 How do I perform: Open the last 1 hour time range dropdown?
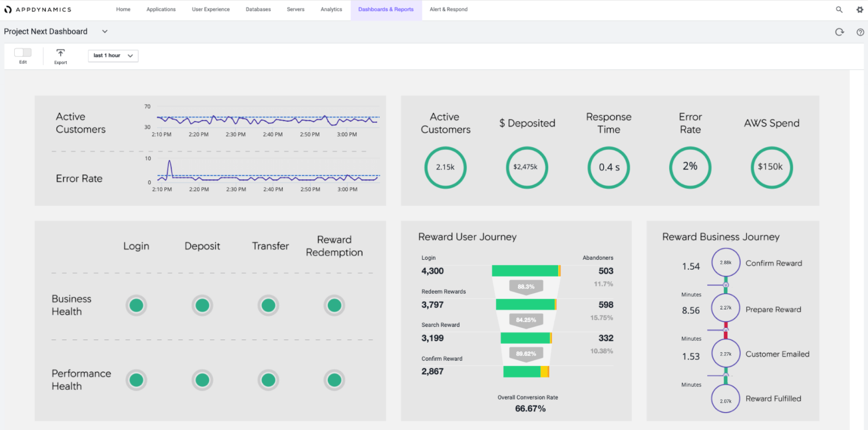pos(113,56)
